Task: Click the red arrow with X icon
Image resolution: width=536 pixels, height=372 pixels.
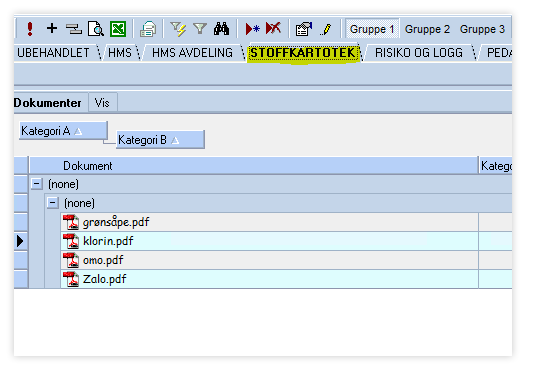Action: pyautogui.click(x=273, y=28)
